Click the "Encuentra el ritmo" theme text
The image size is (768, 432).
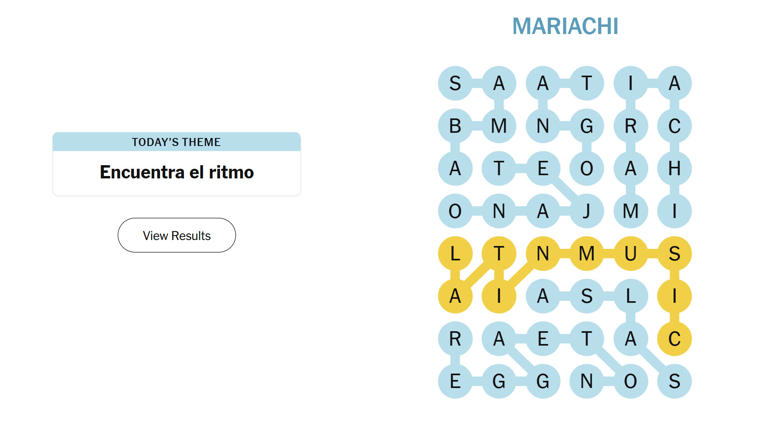click(177, 172)
